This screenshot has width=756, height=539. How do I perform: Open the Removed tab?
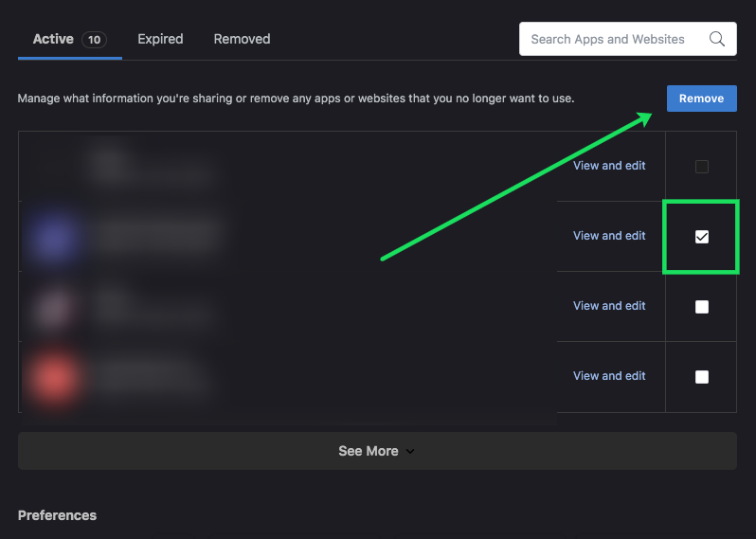click(242, 39)
